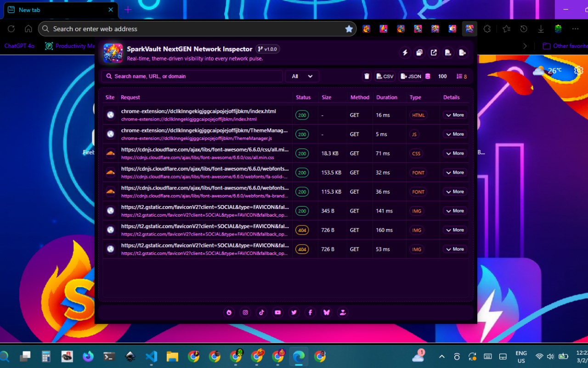Open the Twitter link in footer
Screen dimensions: 588x368
(294, 312)
